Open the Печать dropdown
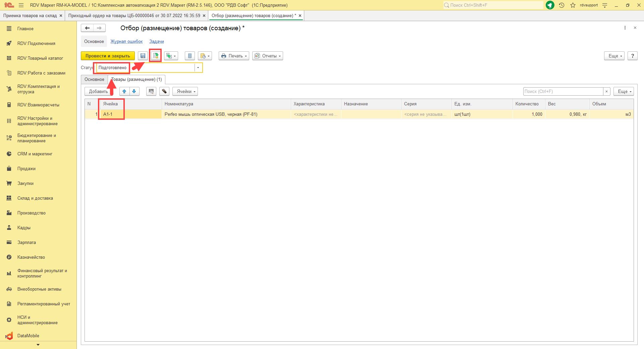The width and height of the screenshot is (644, 349). pyautogui.click(x=234, y=56)
